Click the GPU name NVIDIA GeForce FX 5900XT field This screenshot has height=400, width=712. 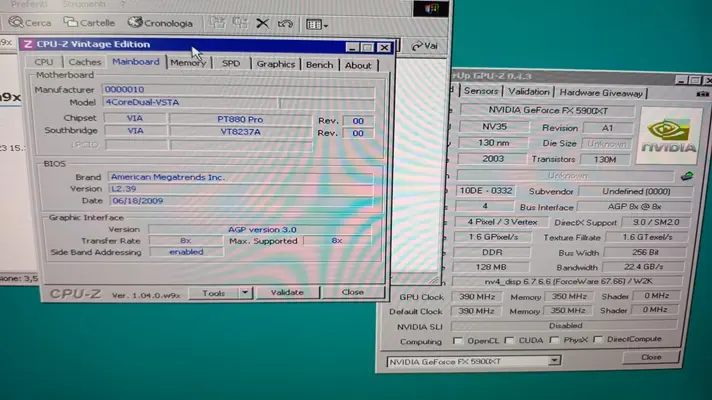tap(547, 110)
